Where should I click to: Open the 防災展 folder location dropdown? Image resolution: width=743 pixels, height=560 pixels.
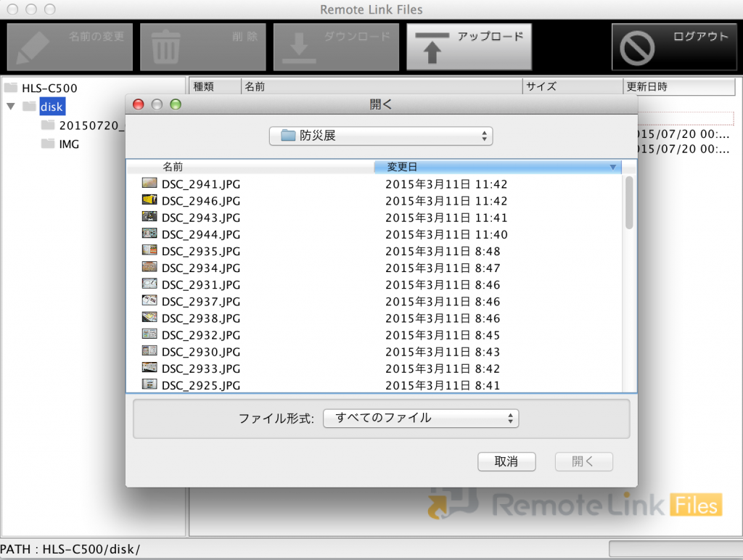pos(380,136)
